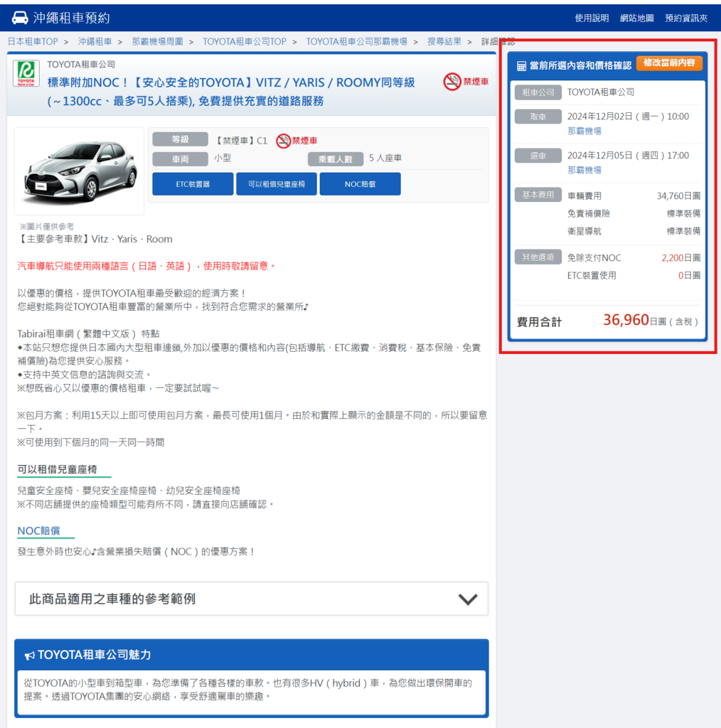This screenshot has height=728, width=721.
Task: Click the 可以租借兒童座椅 section heading
Action: coord(57,469)
